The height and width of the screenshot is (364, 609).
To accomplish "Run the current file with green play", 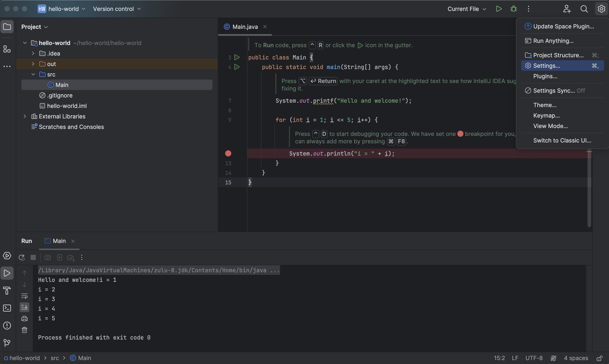I will (499, 9).
